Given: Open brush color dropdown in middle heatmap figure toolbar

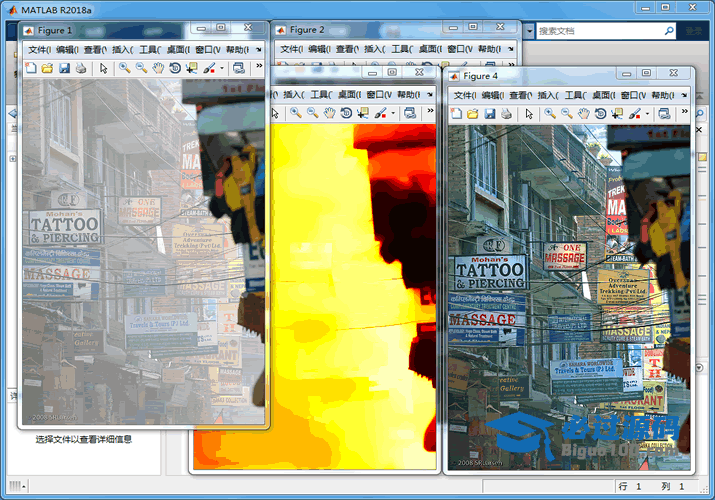Looking at the screenshot, I should [x=393, y=113].
